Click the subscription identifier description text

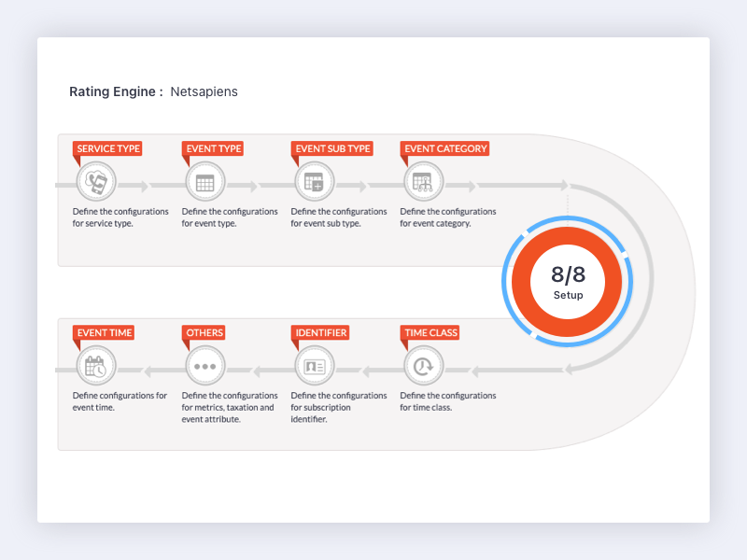(339, 407)
